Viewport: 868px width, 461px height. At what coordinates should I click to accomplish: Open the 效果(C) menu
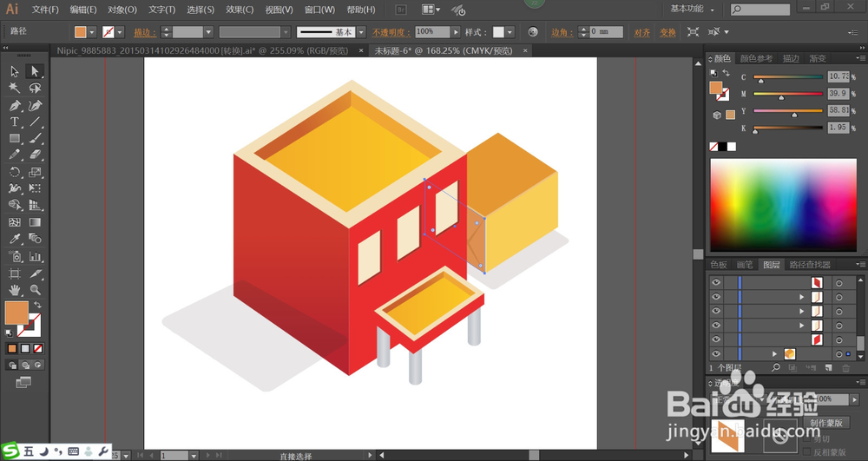click(240, 10)
